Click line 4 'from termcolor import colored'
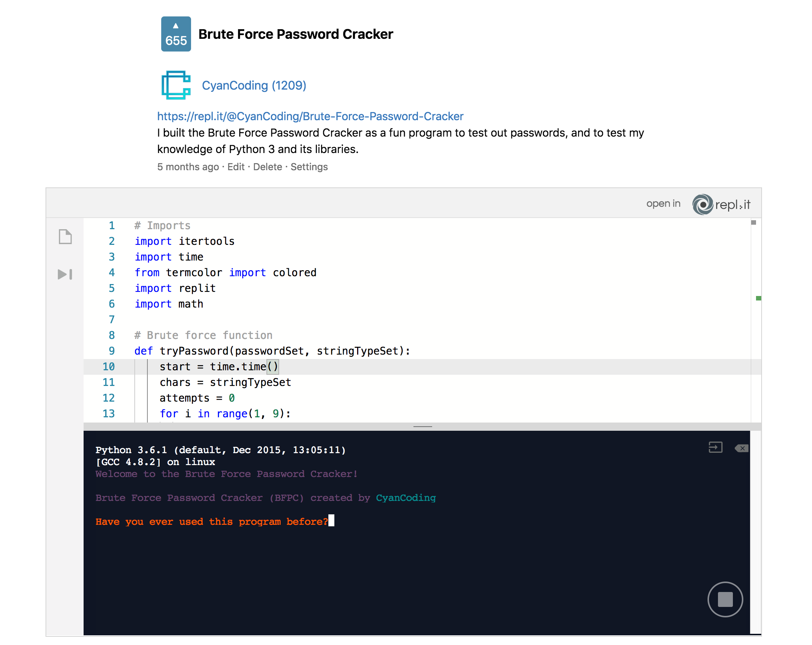 click(225, 272)
